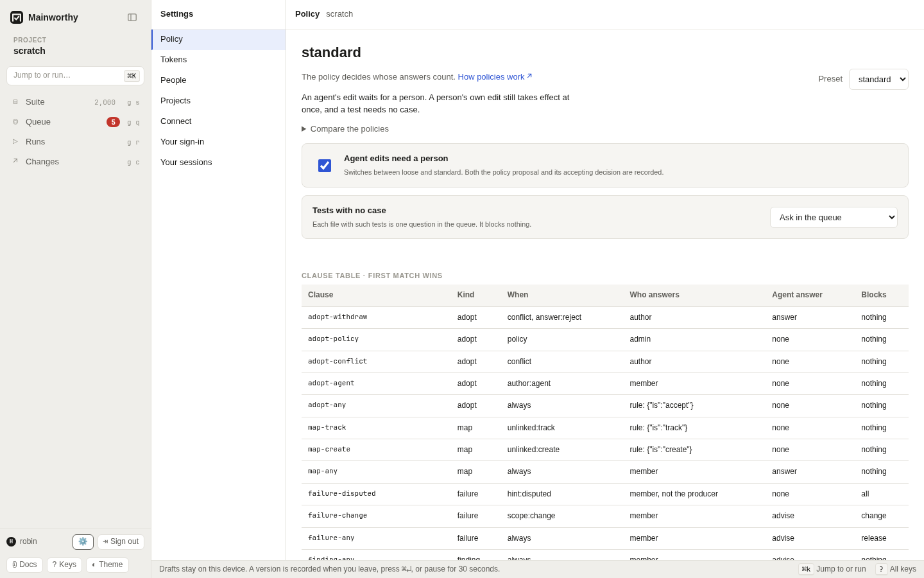The width and height of the screenshot is (924, 578).
Task: Select the Connect settings tab
Action: pyautogui.click(x=218, y=121)
